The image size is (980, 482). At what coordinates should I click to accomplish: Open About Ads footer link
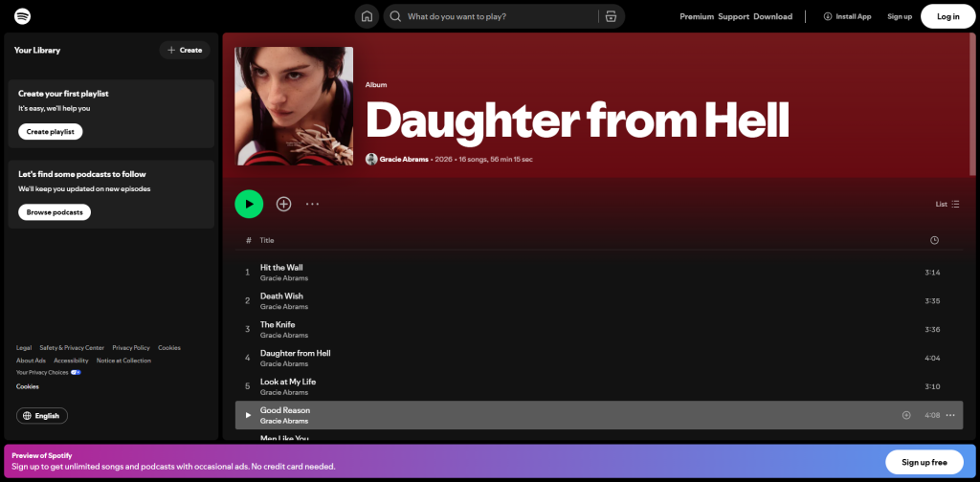tap(31, 361)
